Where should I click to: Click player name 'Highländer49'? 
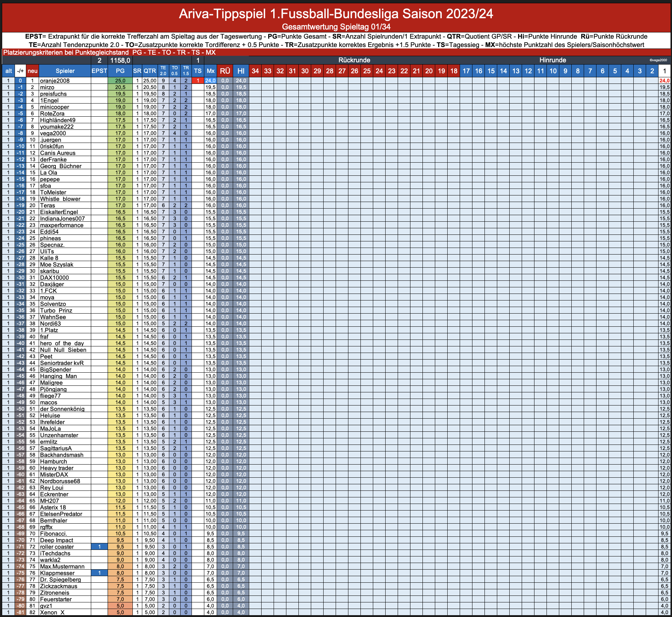[58, 120]
